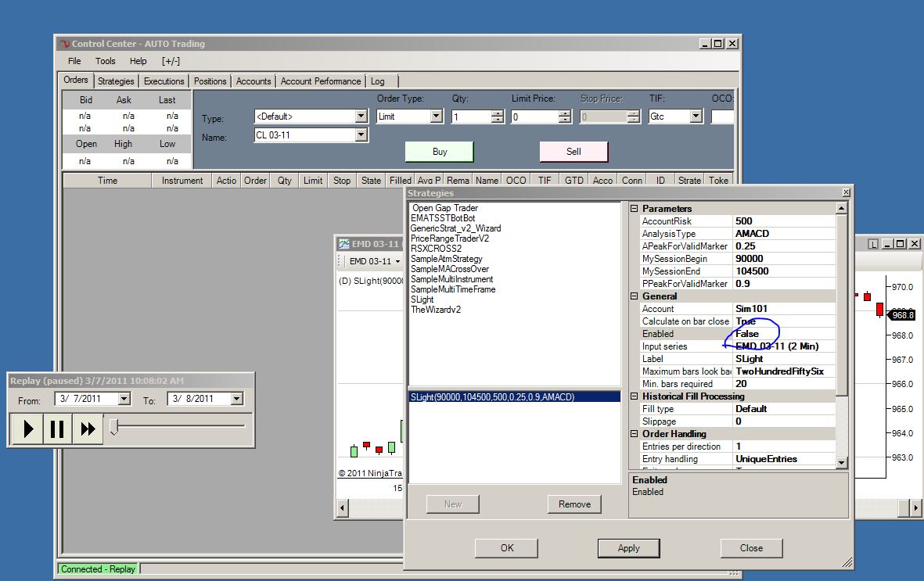The image size is (924, 581).
Task: Collapse the Historical Fill Processing section
Action: 634,396
